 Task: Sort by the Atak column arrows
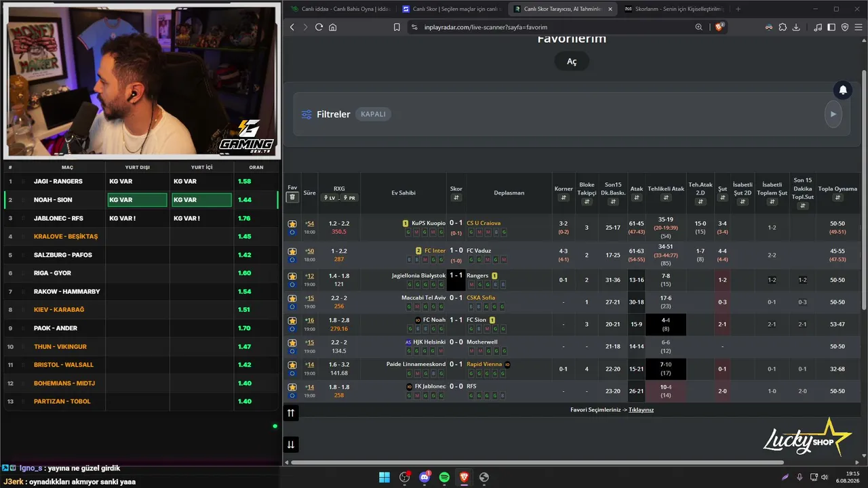[x=637, y=198]
